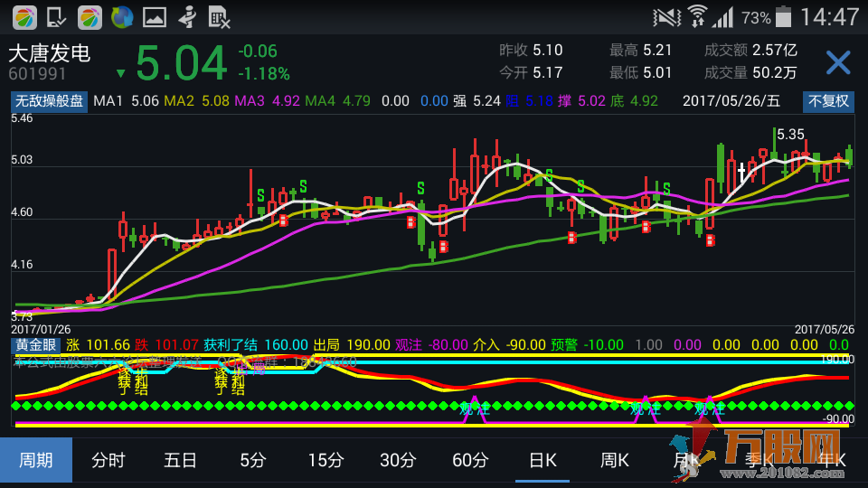The image size is (868, 488).
Task: Tap the price change -0.06
Action: pos(258,52)
